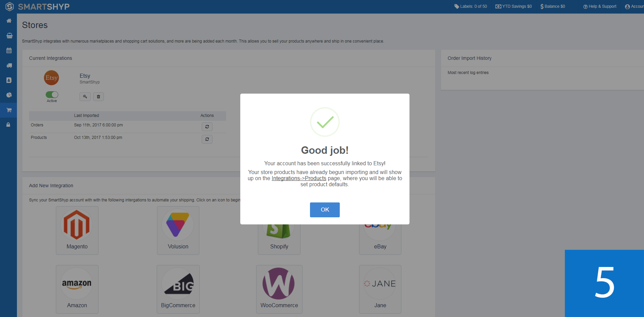644x317 pixels.
Task: Click the Etsy store name text
Action: 85,76
